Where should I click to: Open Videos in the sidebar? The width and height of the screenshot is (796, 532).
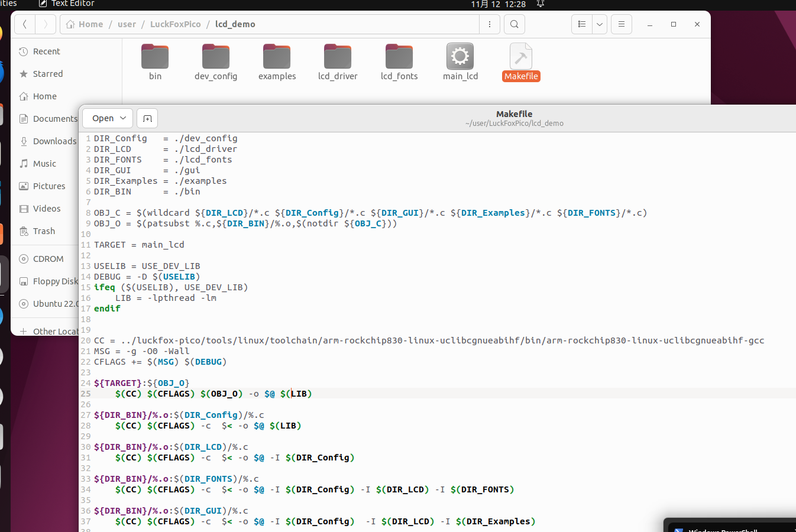(x=47, y=209)
